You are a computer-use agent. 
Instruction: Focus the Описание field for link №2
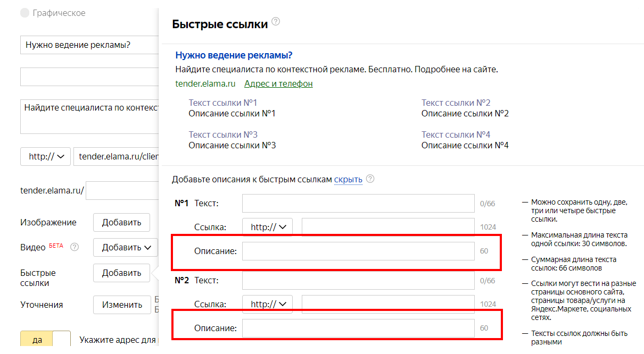pos(358,328)
